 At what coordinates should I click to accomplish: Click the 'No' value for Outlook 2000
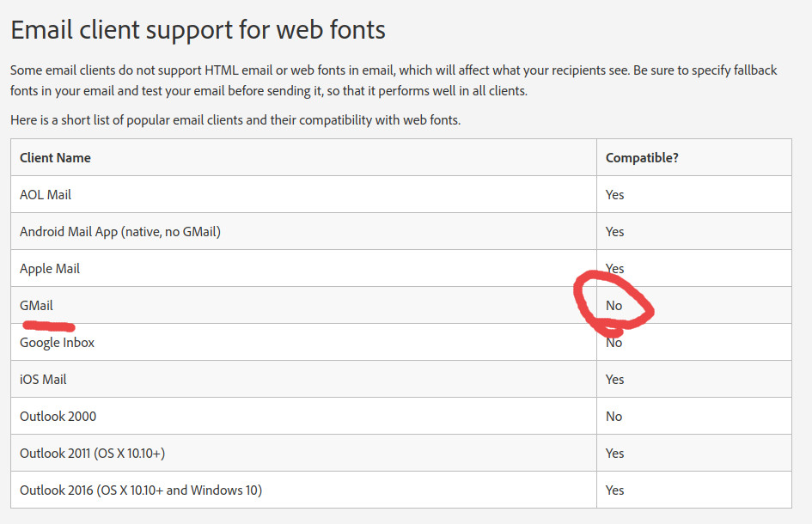(614, 417)
